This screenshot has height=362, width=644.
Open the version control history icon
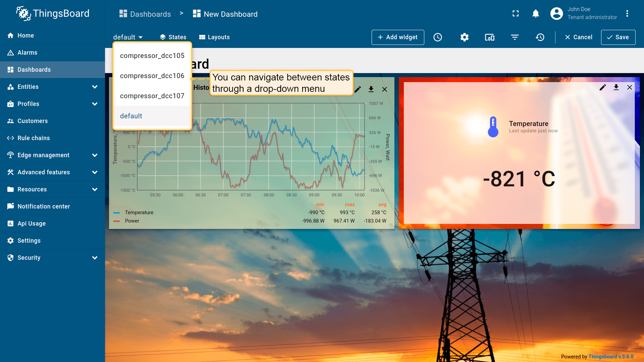[x=540, y=37]
